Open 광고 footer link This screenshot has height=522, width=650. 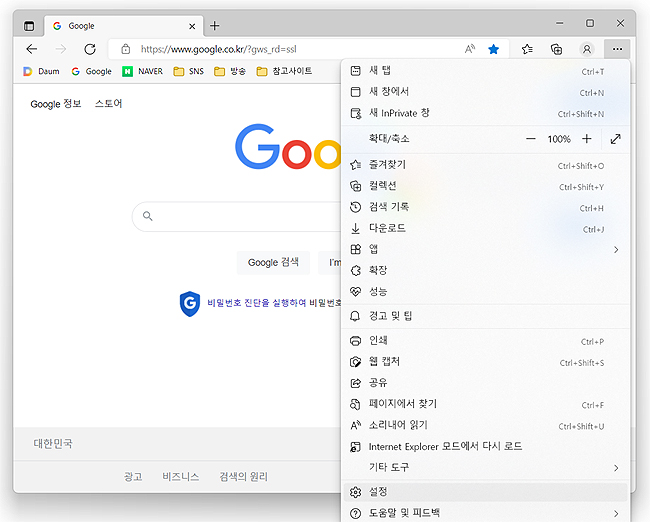pos(133,477)
